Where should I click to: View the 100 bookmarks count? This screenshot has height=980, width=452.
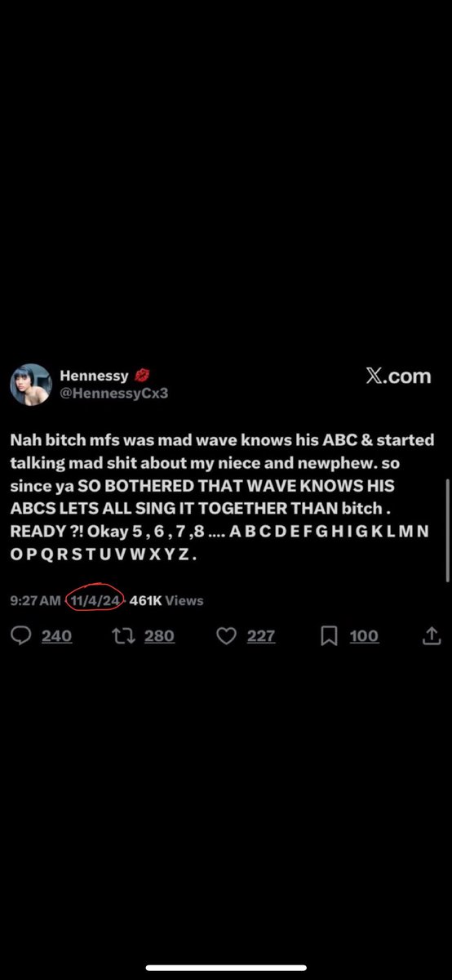coord(364,636)
